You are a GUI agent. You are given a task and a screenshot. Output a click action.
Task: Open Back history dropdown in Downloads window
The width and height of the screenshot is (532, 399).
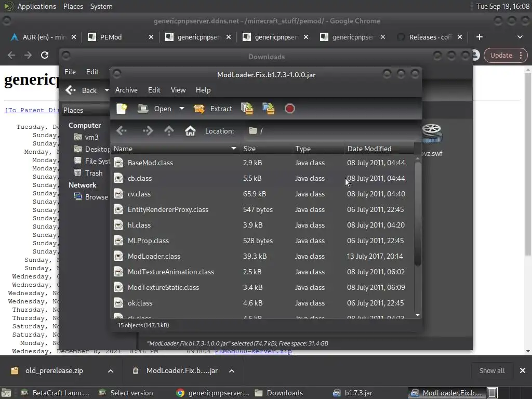(x=107, y=90)
